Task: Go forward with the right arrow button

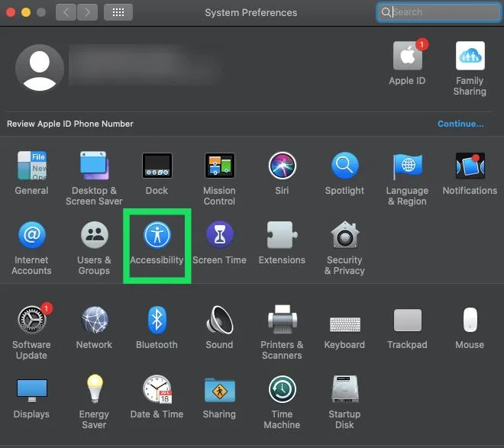Action: pos(87,12)
